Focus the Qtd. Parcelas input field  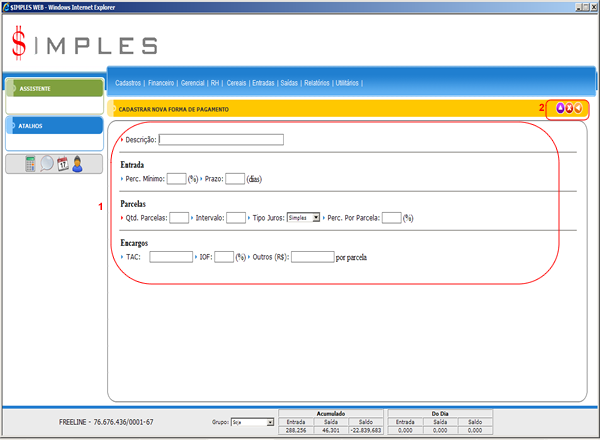pos(179,217)
